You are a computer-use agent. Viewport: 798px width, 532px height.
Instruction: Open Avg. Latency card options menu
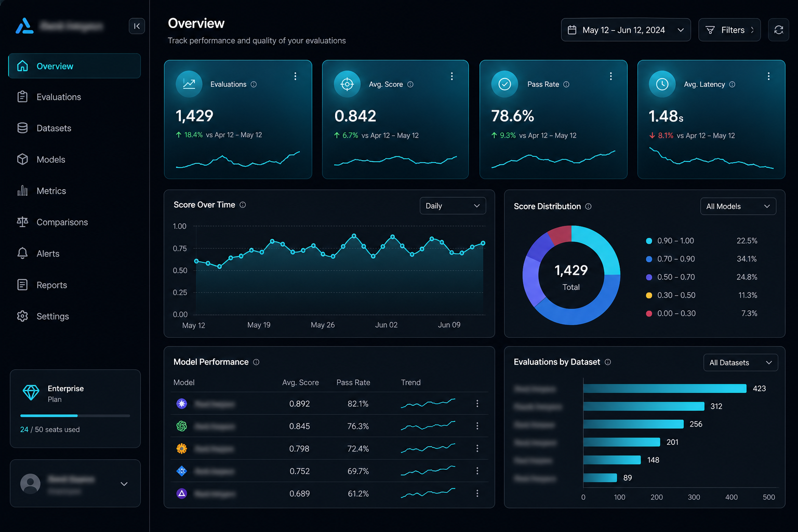click(x=768, y=76)
